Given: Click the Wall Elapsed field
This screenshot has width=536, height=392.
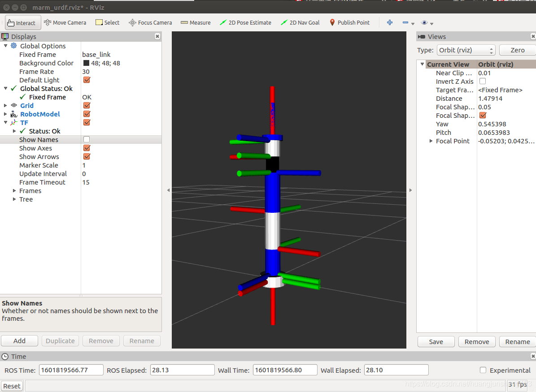Looking at the screenshot, I should (x=396, y=370).
